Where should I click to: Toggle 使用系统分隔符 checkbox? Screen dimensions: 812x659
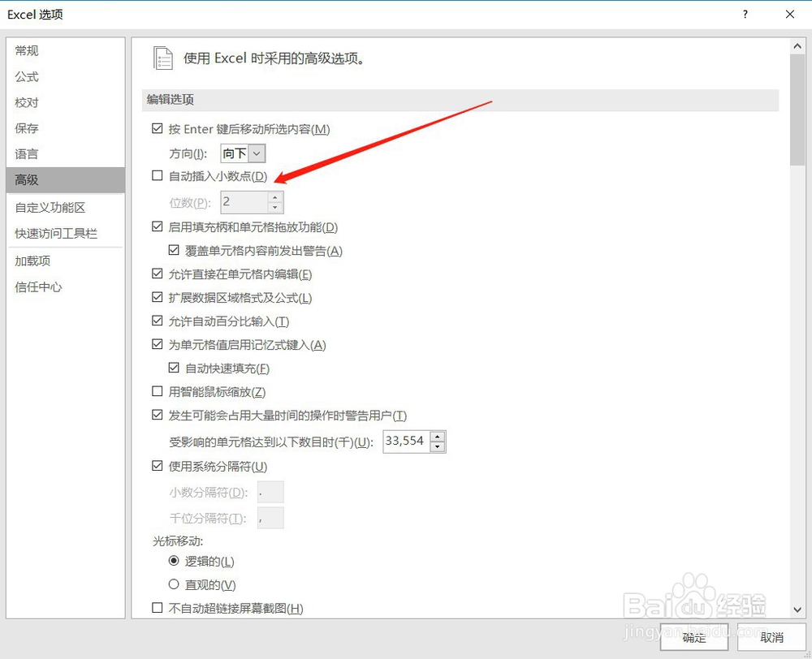158,466
